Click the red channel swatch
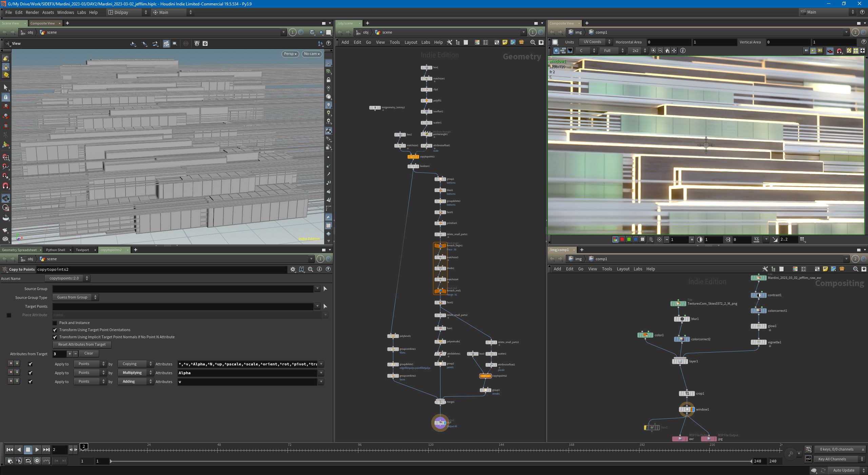 pyautogui.click(x=622, y=240)
